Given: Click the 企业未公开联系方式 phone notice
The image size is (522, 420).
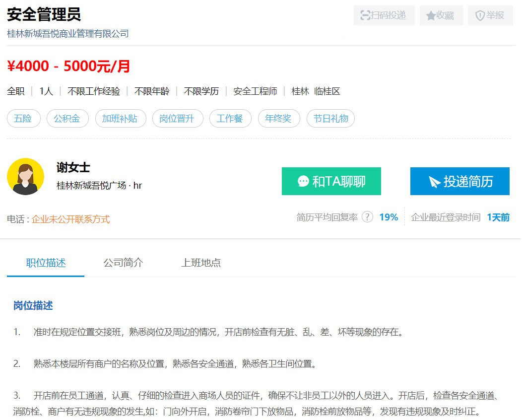Looking at the screenshot, I should [70, 219].
